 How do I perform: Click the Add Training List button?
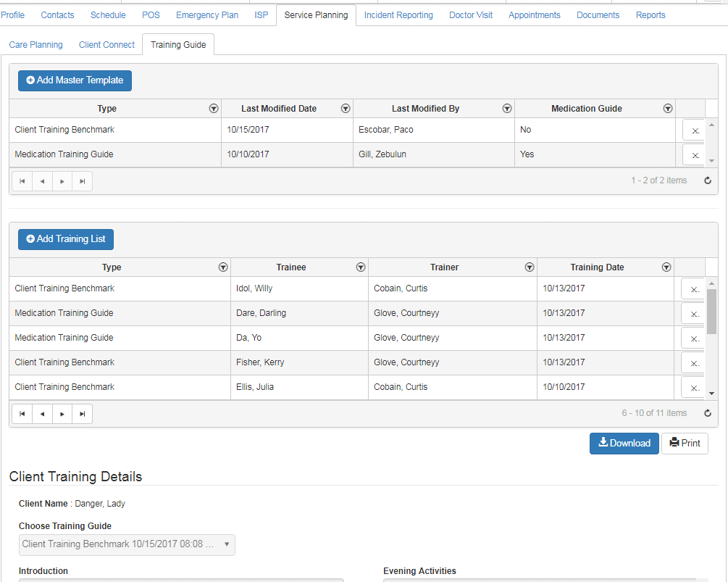click(x=65, y=239)
